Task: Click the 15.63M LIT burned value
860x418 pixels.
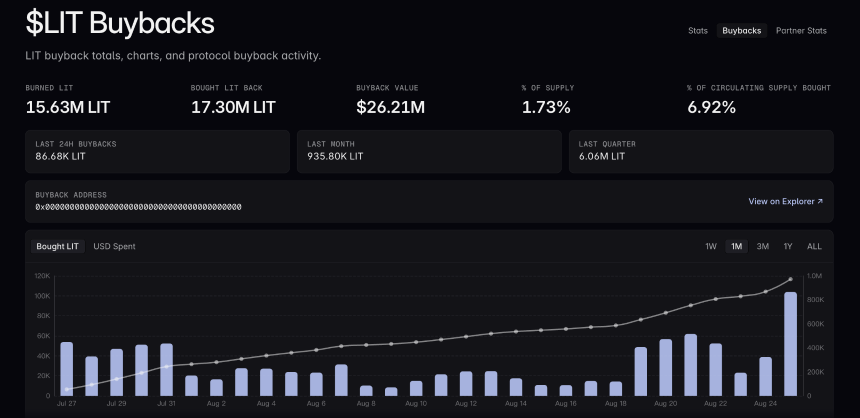Action: 68,107
